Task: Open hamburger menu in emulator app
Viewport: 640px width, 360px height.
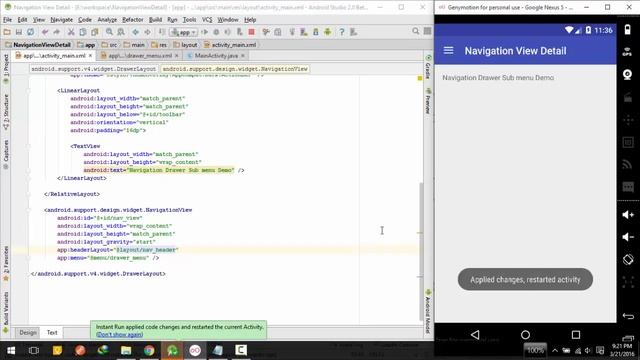Action: [448, 51]
